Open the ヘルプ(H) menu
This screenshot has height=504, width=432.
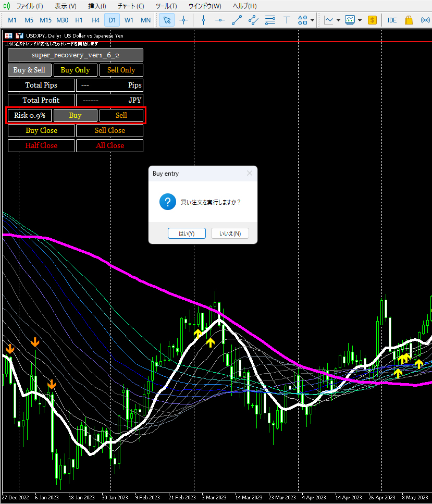244,6
